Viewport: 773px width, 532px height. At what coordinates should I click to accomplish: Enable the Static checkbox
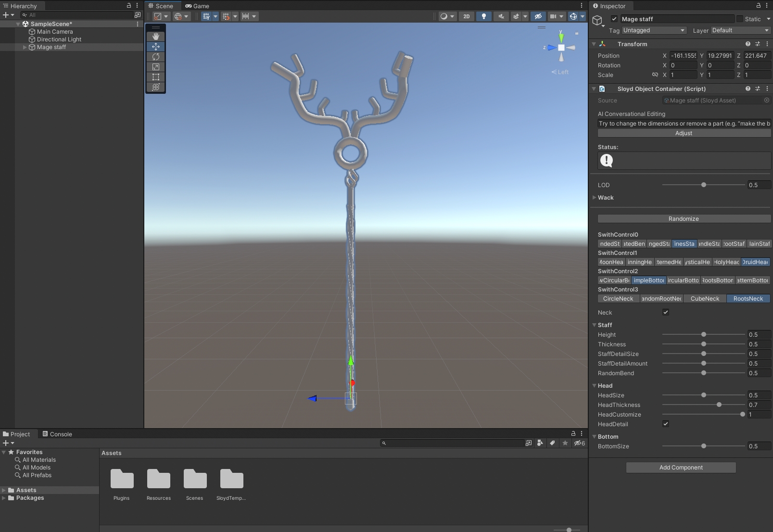pyautogui.click(x=740, y=19)
